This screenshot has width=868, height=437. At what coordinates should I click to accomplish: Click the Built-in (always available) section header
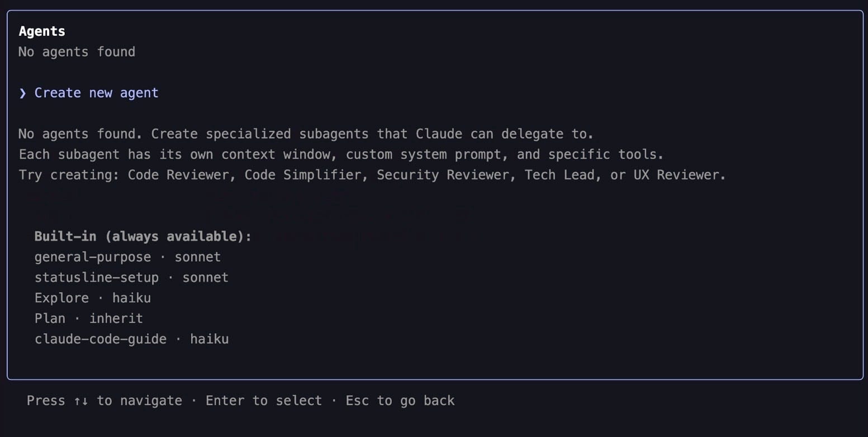click(143, 236)
